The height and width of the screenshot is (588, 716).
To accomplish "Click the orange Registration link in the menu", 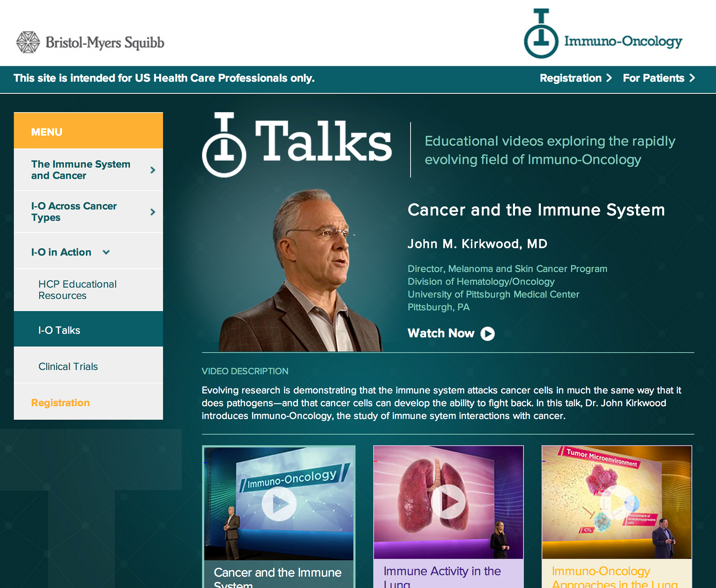I will pos(60,403).
